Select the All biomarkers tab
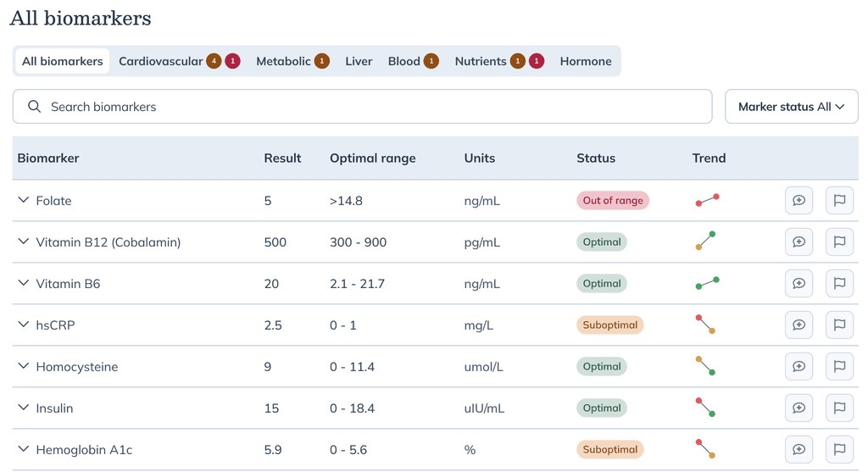 tap(63, 61)
